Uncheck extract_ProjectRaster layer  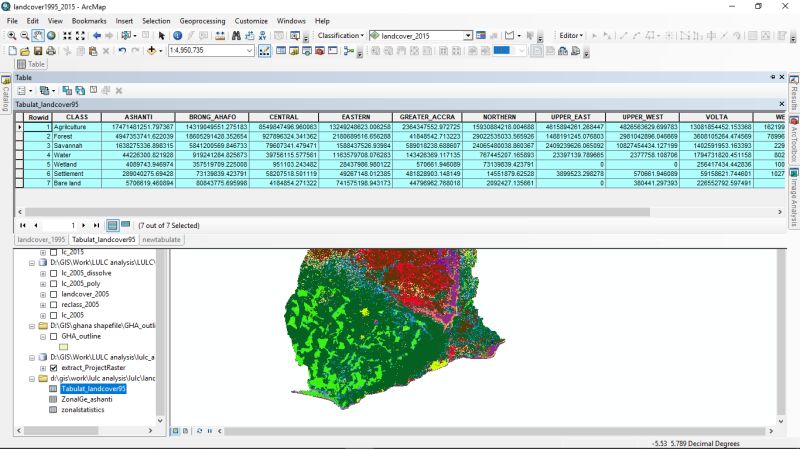point(54,367)
